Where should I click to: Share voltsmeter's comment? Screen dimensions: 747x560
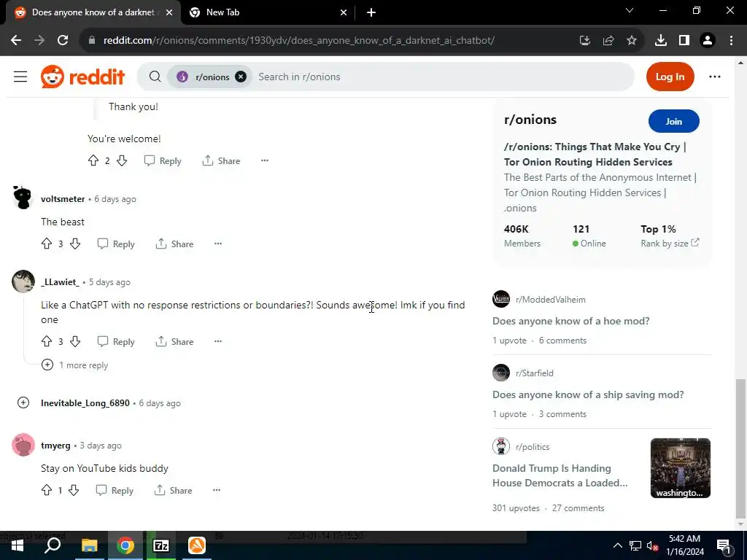pos(174,244)
